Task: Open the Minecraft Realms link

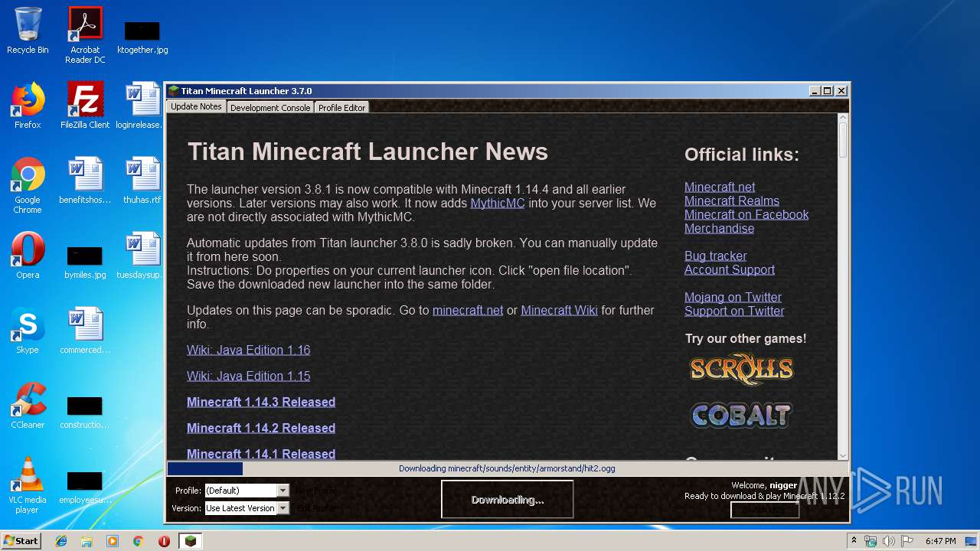Action: (x=732, y=201)
